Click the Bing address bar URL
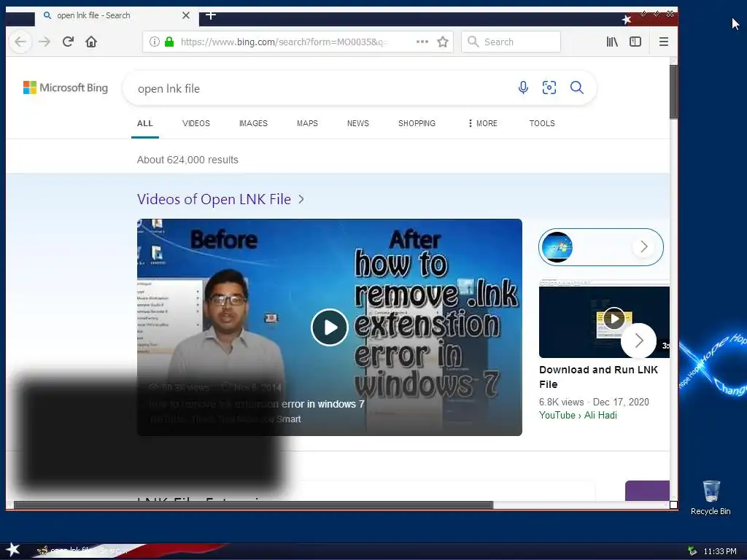Image resolution: width=747 pixels, height=560 pixels. (x=284, y=42)
